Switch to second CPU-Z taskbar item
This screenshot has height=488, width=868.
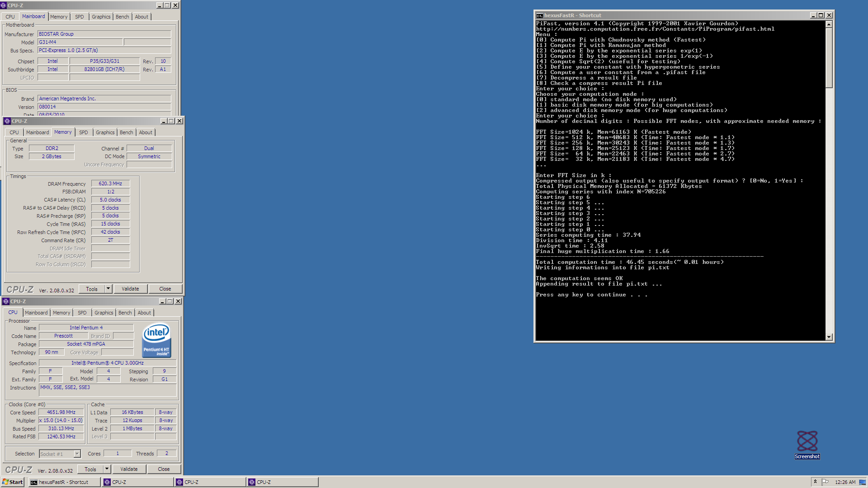[210, 482]
